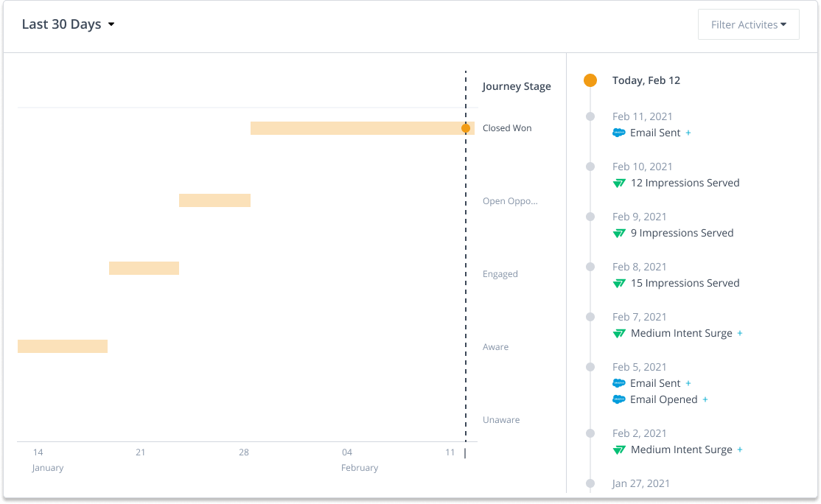Image resolution: width=821 pixels, height=504 pixels.
Task: Click Salesforce icon beside Email Opened
Action: click(x=619, y=399)
